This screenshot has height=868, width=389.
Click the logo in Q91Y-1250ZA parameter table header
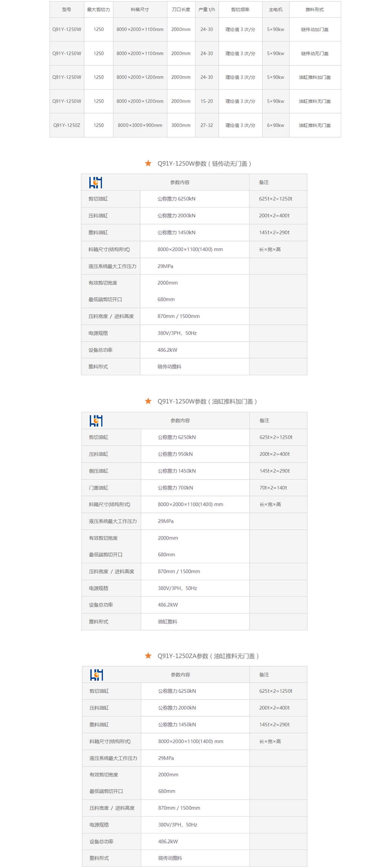[x=96, y=675]
